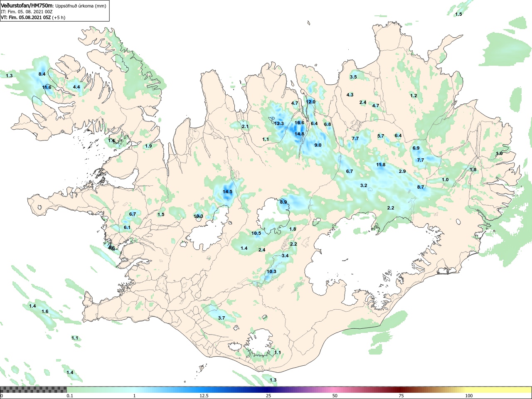Click the 4.3 precipitation value
The width and height of the screenshot is (532, 399).
(350, 95)
